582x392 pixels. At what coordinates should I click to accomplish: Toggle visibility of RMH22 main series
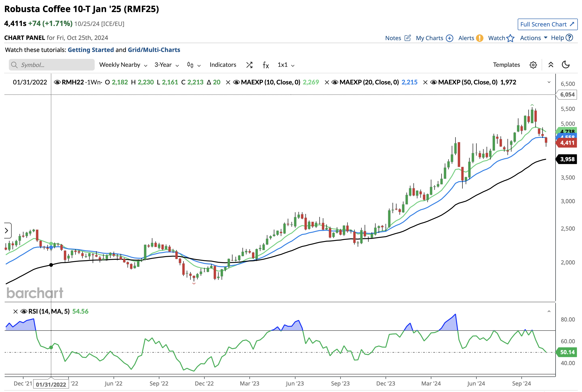tap(57, 82)
